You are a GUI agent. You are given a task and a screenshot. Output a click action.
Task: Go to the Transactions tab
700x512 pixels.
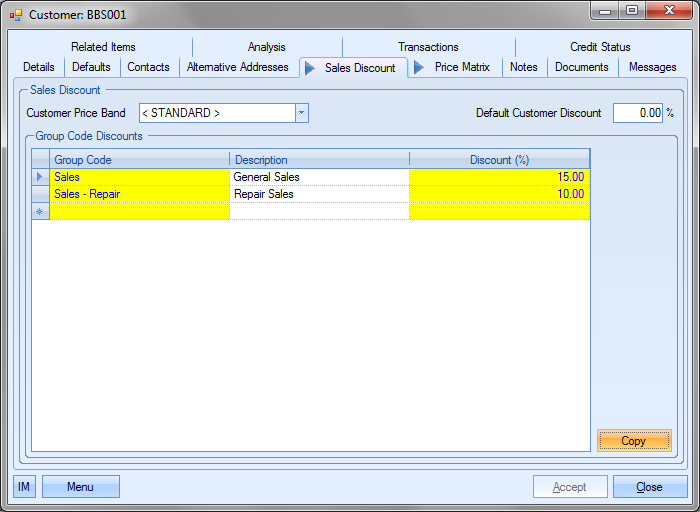(x=428, y=47)
